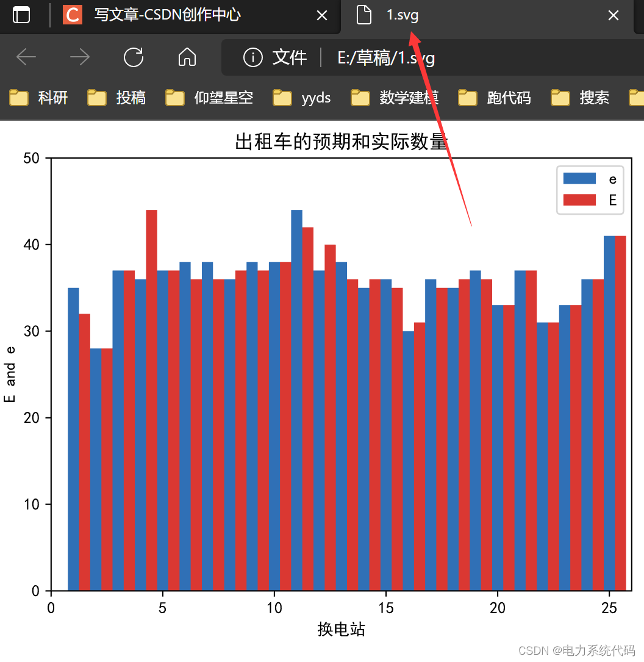Open the browser home page
This screenshot has width=644, height=662.
[x=187, y=57]
